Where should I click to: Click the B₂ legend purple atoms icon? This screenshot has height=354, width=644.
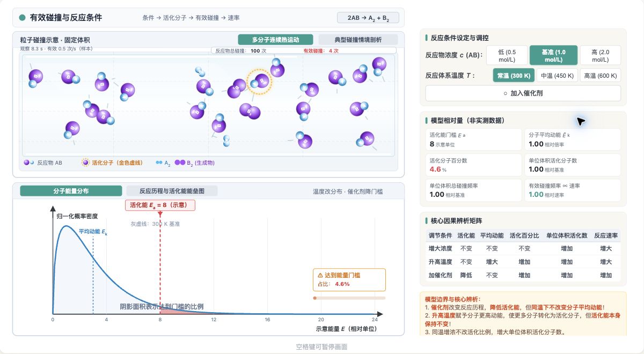click(x=180, y=163)
